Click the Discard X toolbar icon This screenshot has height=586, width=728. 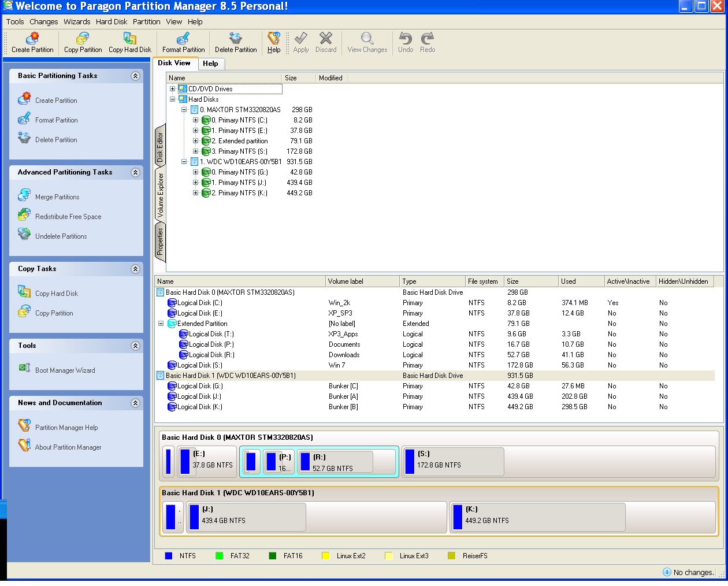(326, 38)
